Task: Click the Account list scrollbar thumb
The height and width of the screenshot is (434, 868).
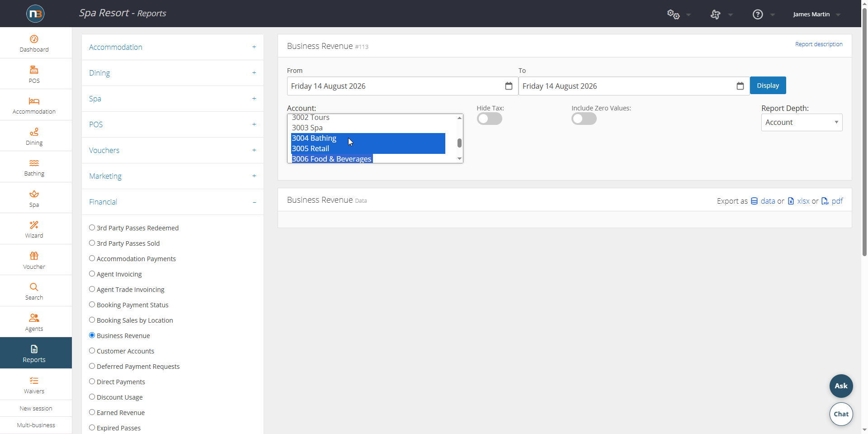Action: pyautogui.click(x=459, y=143)
